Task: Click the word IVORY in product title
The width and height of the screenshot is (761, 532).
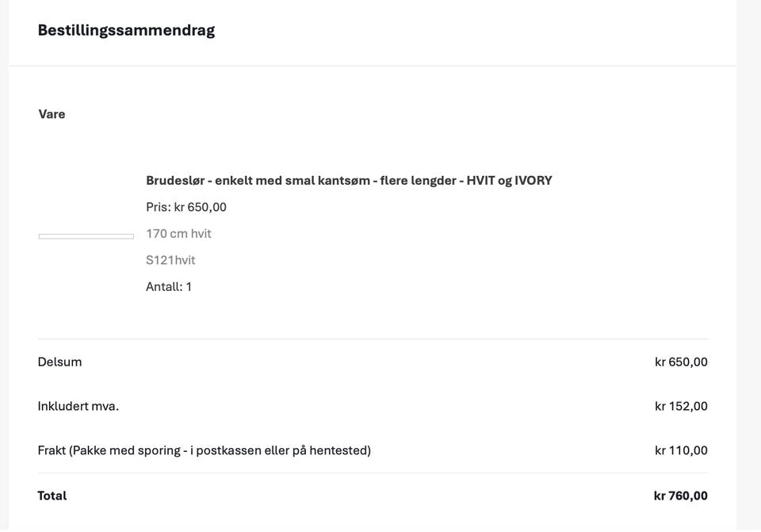Action: pos(533,181)
